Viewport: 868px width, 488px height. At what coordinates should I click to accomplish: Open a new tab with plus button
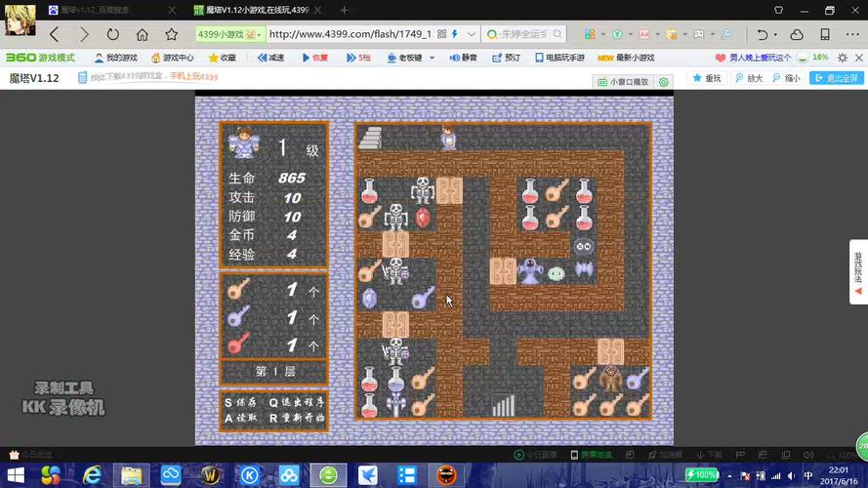pos(345,10)
